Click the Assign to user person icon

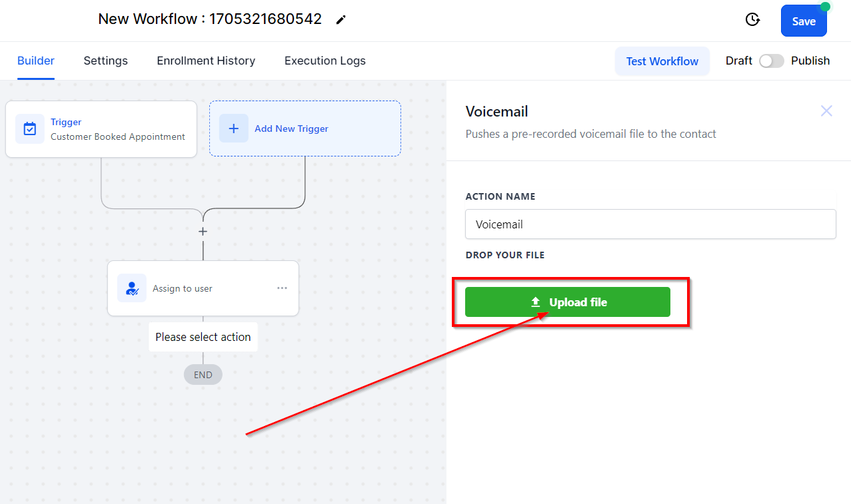pos(132,288)
